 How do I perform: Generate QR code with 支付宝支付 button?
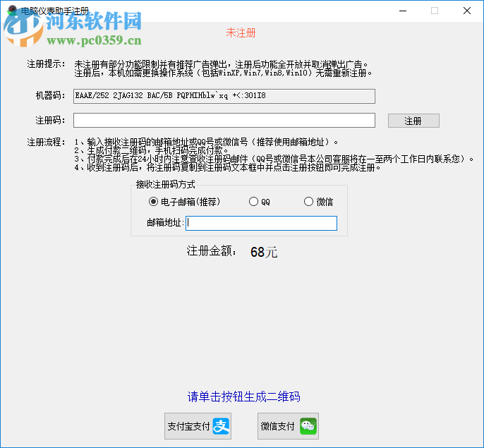(198, 426)
